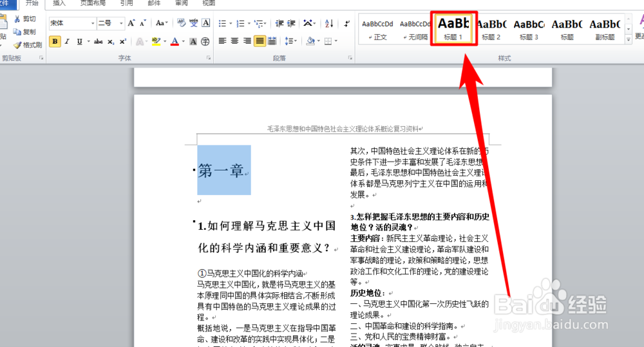
Task: Apply the 标题 (Title) style
Action: click(567, 30)
